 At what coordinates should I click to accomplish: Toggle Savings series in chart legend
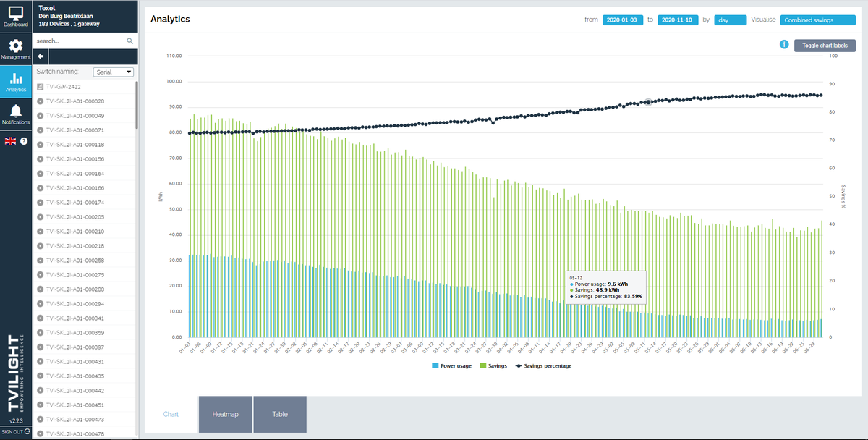click(x=493, y=365)
